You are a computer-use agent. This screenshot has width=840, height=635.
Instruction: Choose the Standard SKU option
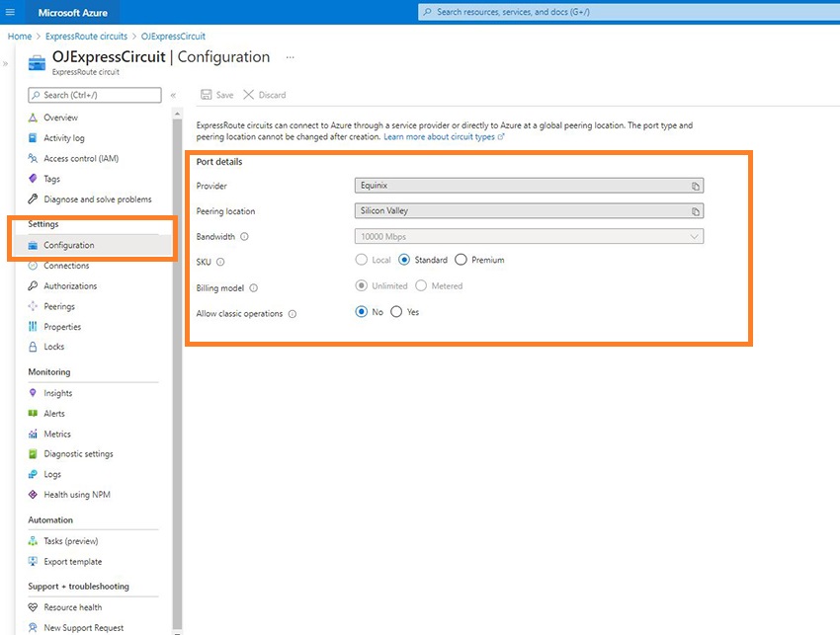404,260
